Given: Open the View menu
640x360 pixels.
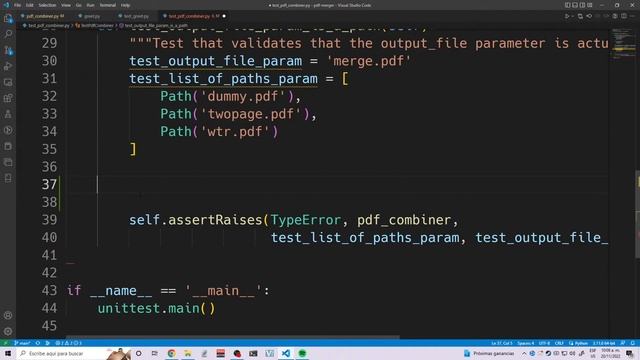Looking at the screenshot, I should click(x=66, y=5).
